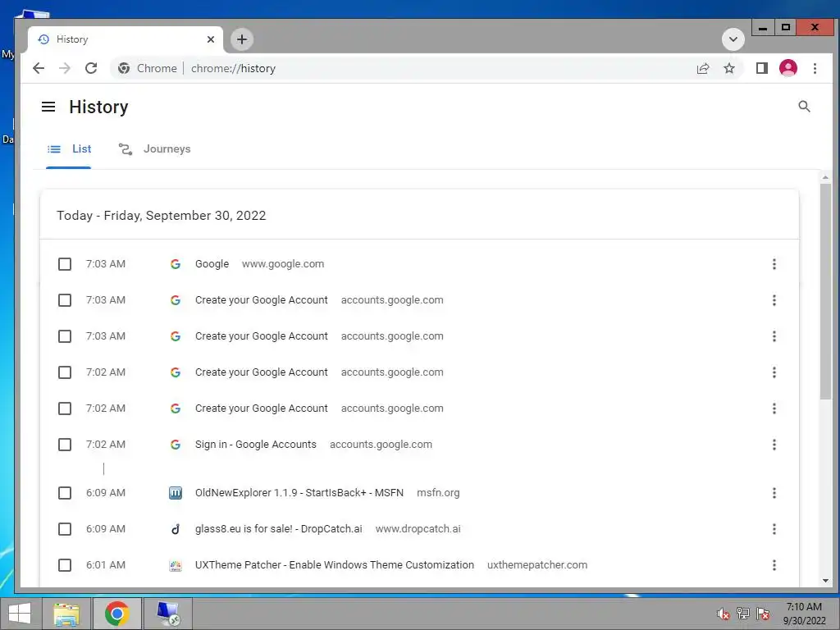Click the history page vertical scrollbar thumb
This screenshot has width=840, height=630.
click(825, 291)
